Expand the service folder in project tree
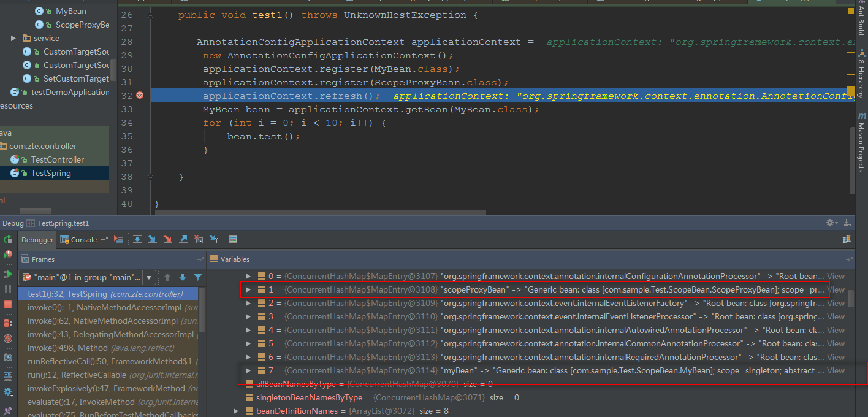 tap(13, 39)
